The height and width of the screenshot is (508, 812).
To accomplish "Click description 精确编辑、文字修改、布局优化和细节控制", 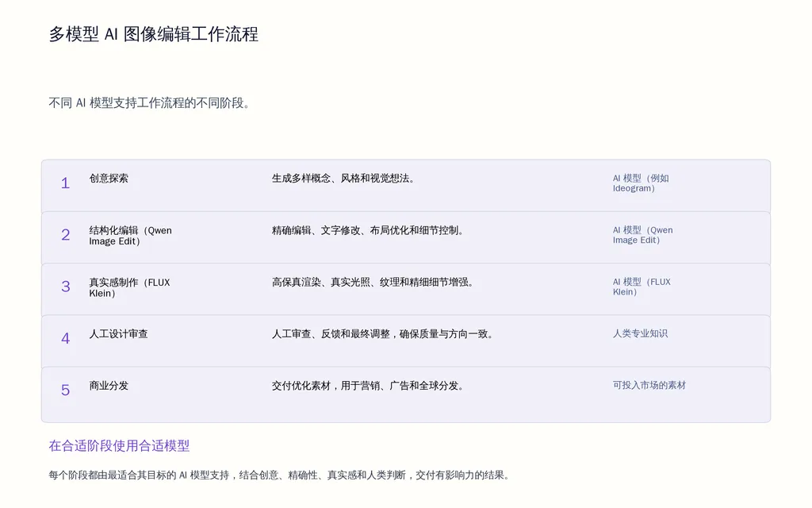I will tap(368, 230).
